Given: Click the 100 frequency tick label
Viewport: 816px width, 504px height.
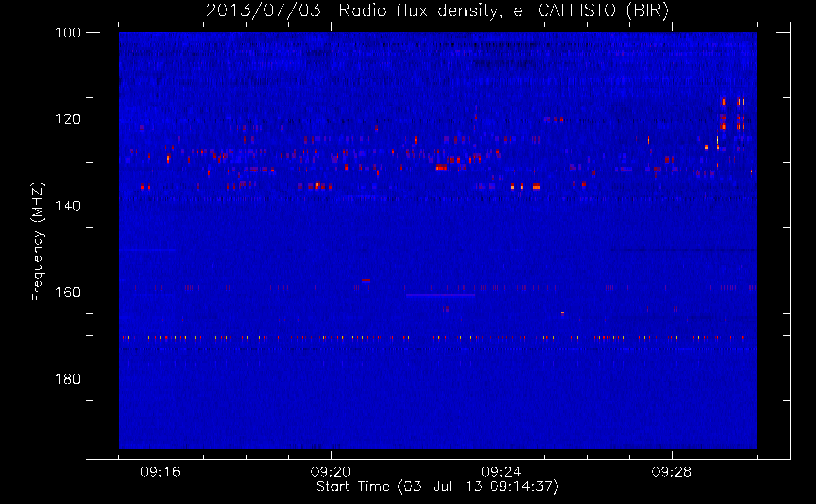Looking at the screenshot, I should (x=68, y=33).
